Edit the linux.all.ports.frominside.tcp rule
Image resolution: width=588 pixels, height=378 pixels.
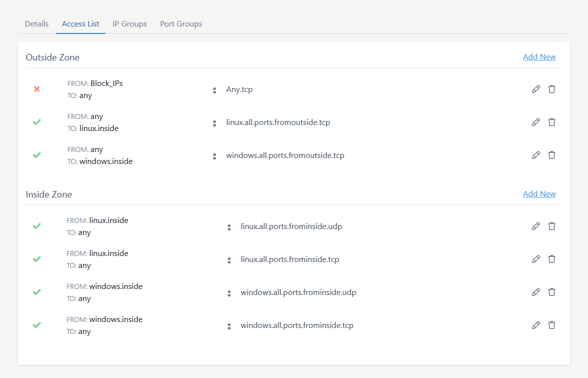[536, 259]
